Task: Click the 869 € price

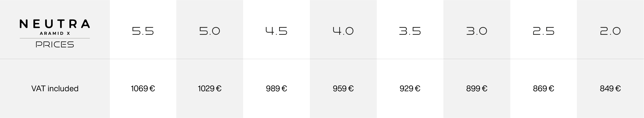Action: 544,89
